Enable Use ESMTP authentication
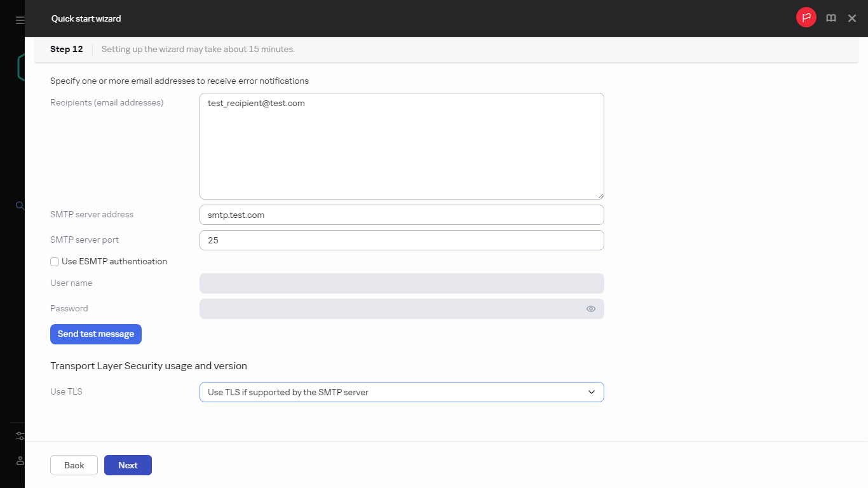Viewport: 868px width, 488px height. (x=55, y=261)
